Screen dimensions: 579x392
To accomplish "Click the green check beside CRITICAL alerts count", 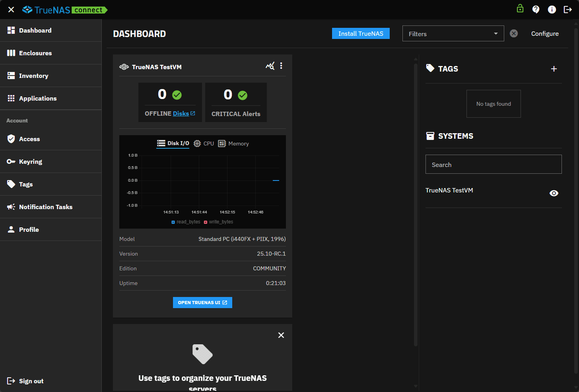I will [243, 95].
